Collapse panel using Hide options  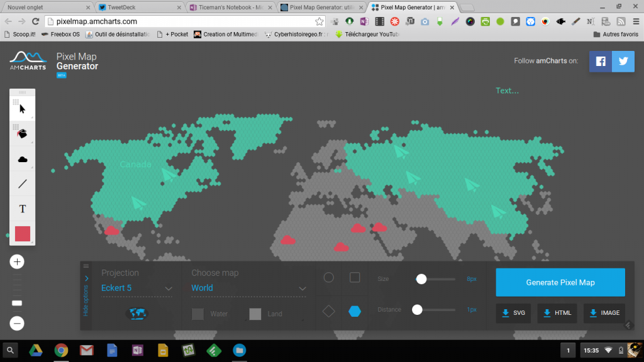86,295
